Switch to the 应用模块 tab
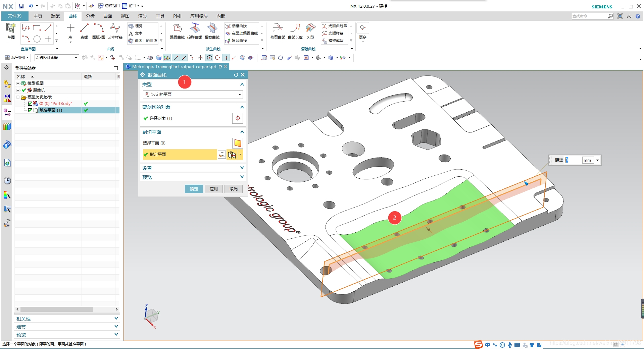 coord(199,16)
